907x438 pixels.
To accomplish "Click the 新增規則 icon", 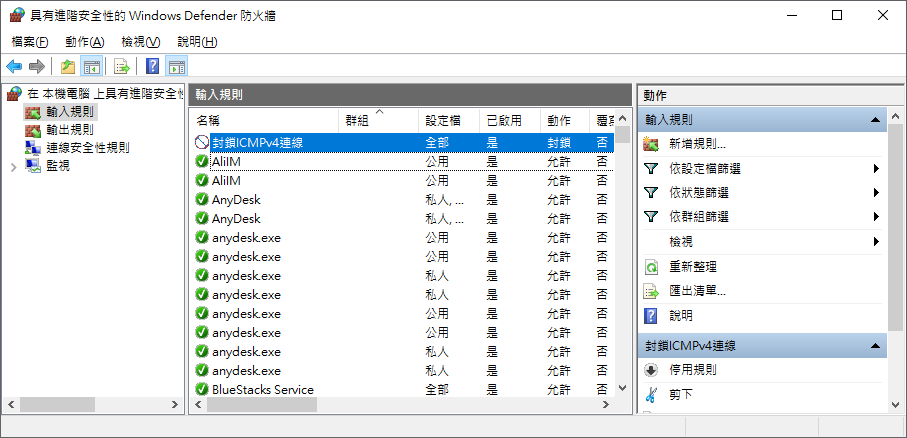I will point(651,144).
